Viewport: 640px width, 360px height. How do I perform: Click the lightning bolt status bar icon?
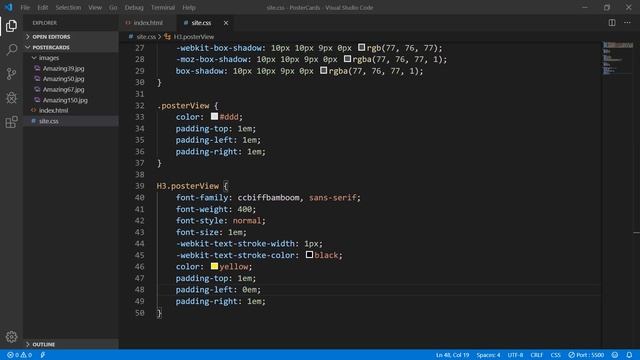[x=43, y=355]
